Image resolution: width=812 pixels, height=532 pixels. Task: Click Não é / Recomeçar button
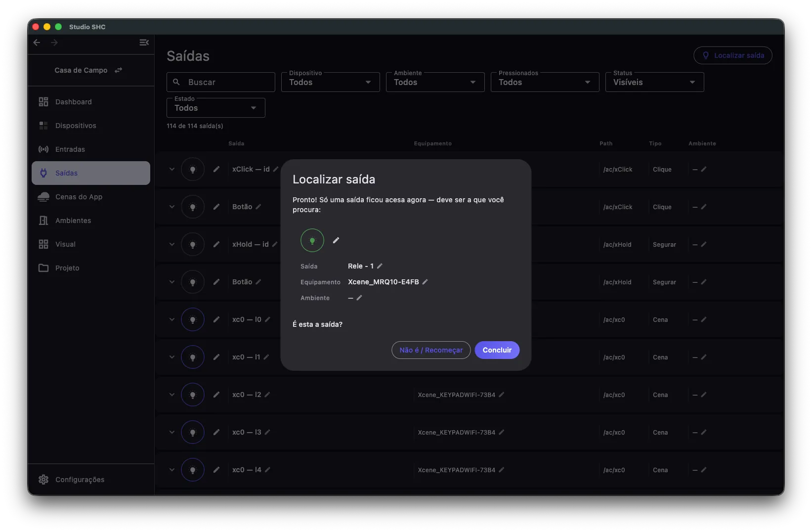point(431,350)
